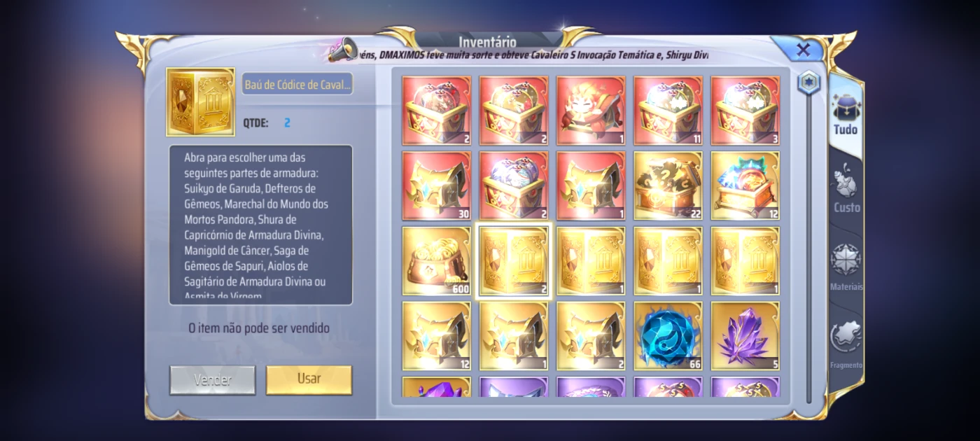Select the gold codex box with quantity 2
Viewport: 980px width, 441px height.
[513, 261]
